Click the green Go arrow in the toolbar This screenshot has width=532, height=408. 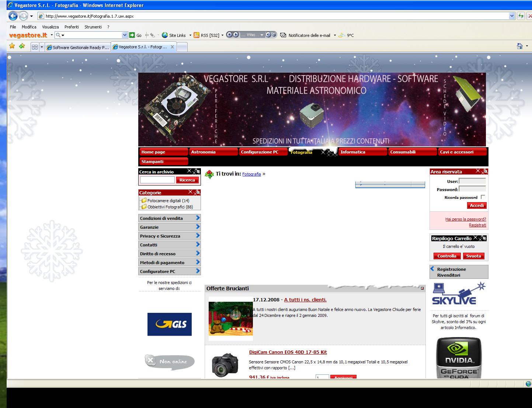tap(132, 35)
